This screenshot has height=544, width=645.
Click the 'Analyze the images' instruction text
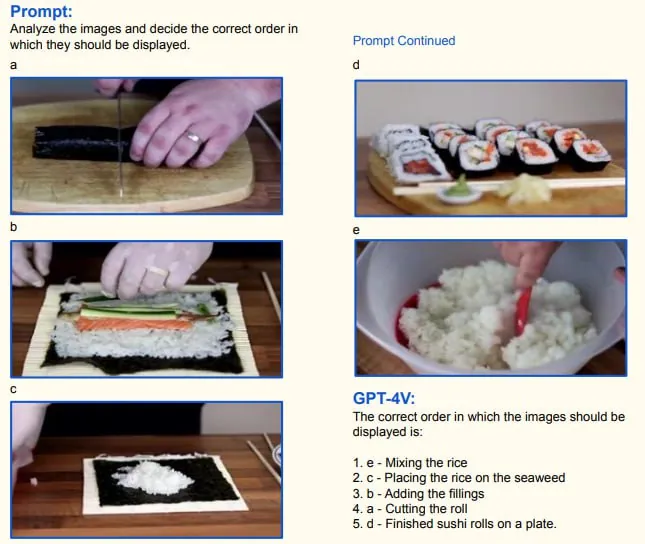(x=154, y=37)
